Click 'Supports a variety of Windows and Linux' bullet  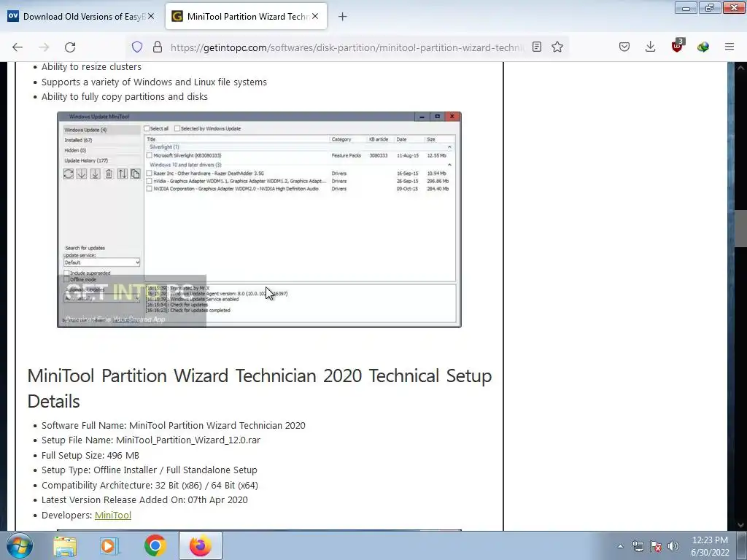[x=154, y=82]
